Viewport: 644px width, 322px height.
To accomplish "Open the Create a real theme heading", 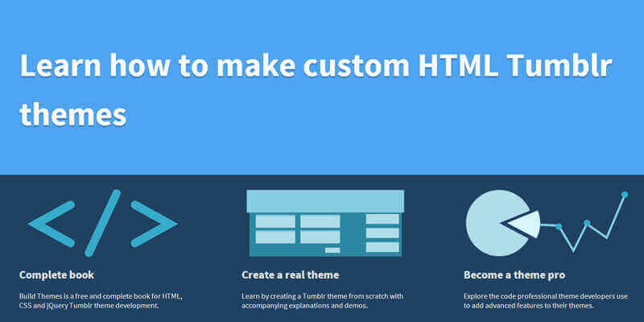I will click(x=291, y=275).
